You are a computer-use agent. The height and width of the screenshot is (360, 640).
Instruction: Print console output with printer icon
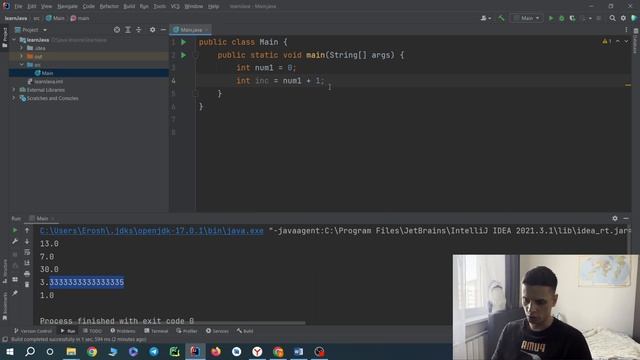point(27,273)
